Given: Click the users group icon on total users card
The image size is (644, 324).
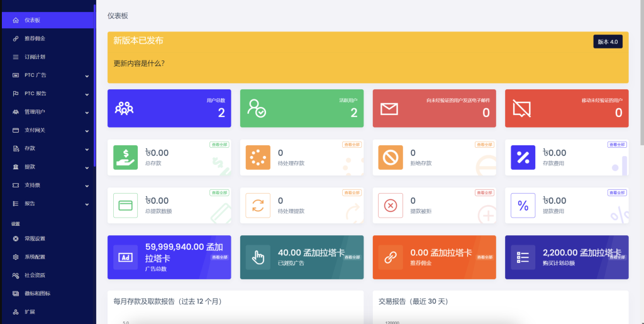Looking at the screenshot, I should [x=125, y=108].
